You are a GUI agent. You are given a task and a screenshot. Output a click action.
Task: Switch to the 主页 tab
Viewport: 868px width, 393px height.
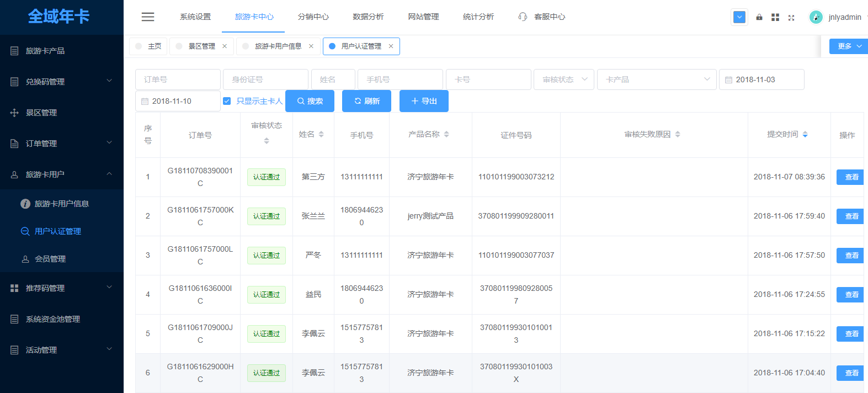(148, 46)
